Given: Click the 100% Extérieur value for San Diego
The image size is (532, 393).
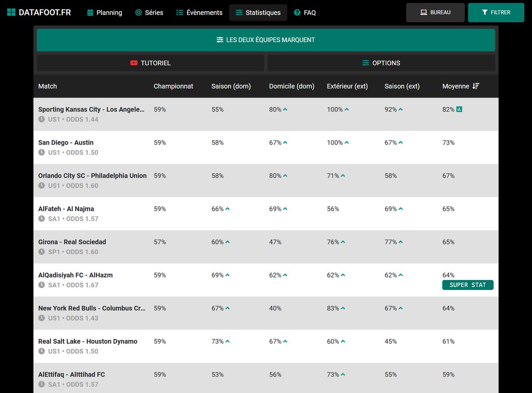Looking at the screenshot, I should [x=335, y=142].
